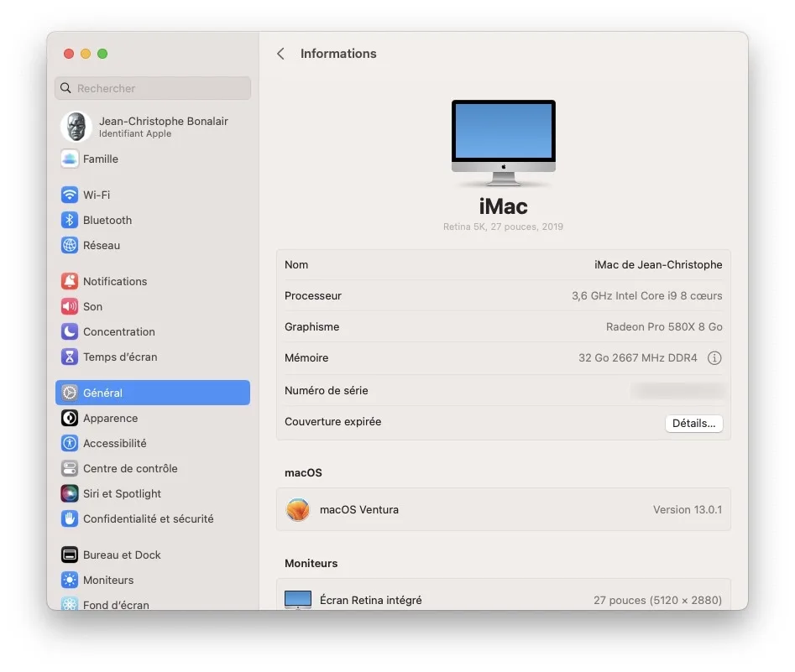The image size is (795, 672).
Task: Open the Accessibilité sidebar label
Action: point(114,444)
